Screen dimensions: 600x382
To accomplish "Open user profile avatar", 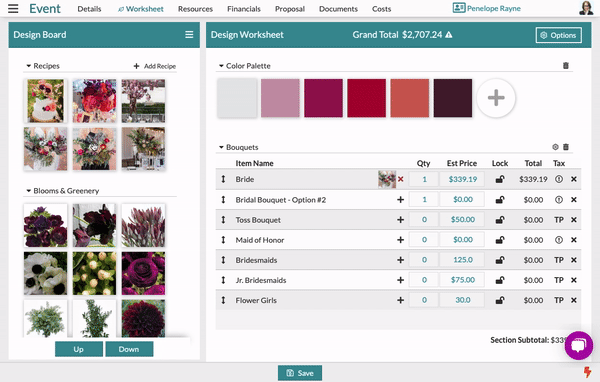I will (x=586, y=8).
